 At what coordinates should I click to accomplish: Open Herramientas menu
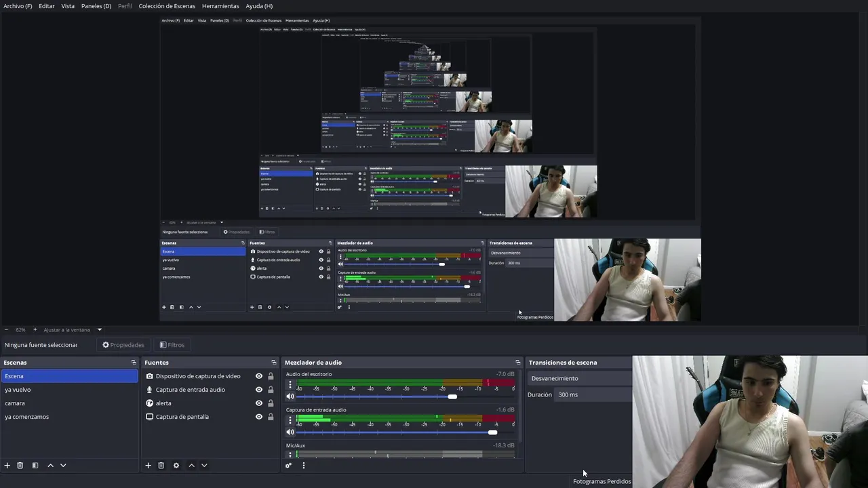coord(220,6)
